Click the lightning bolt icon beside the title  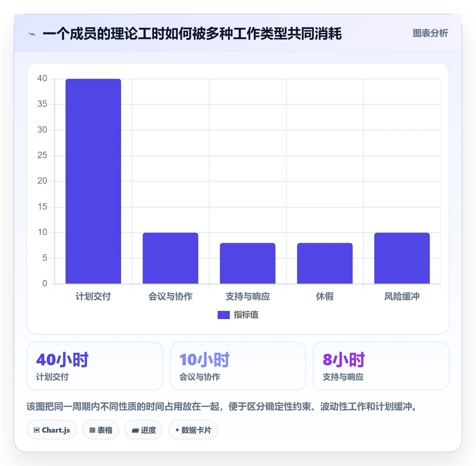click(x=32, y=34)
